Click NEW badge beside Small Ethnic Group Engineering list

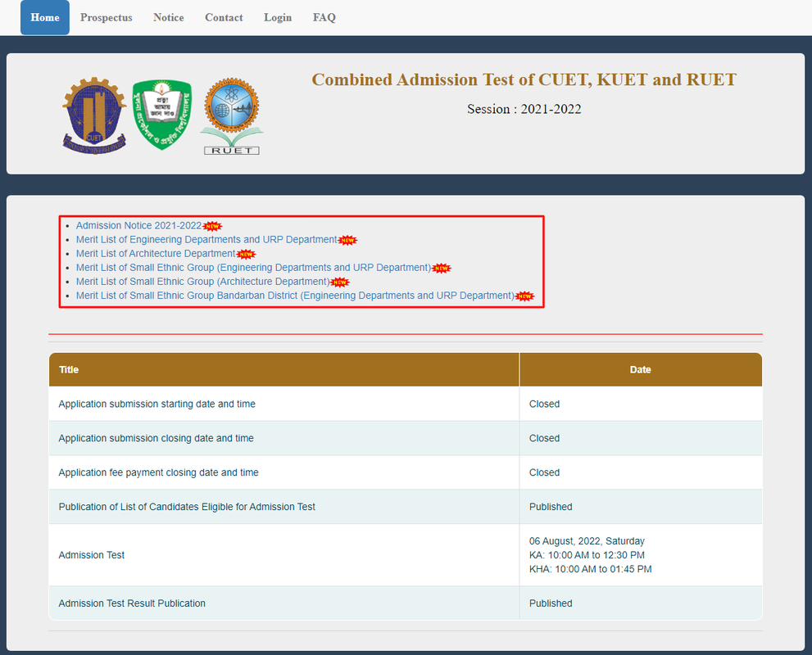pos(441,268)
